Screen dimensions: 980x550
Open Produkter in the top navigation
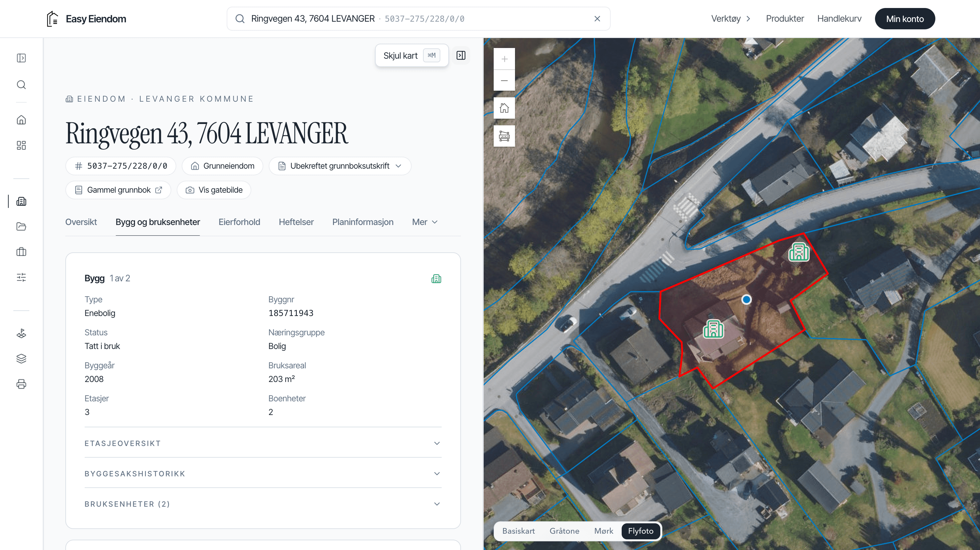(x=785, y=19)
